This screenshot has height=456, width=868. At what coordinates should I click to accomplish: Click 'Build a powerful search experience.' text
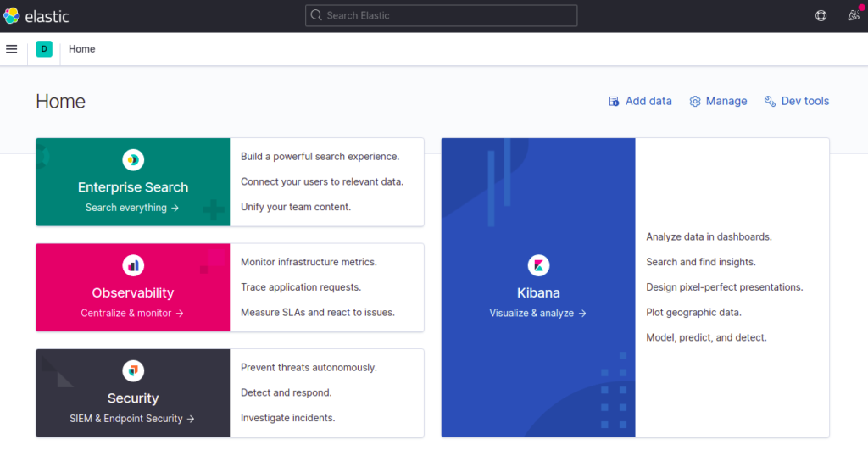pos(320,157)
